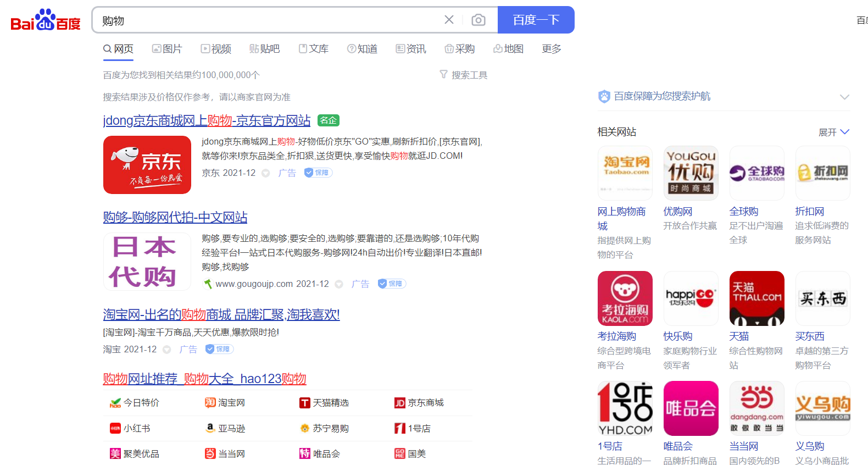
Task: Expand related sites with 展开
Action: coord(834,132)
